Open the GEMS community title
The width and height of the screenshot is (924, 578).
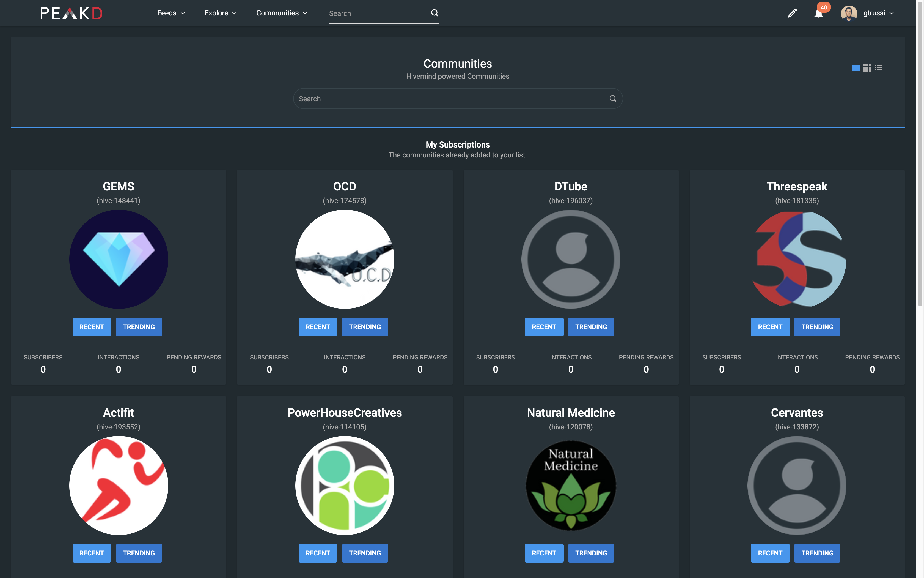click(119, 186)
